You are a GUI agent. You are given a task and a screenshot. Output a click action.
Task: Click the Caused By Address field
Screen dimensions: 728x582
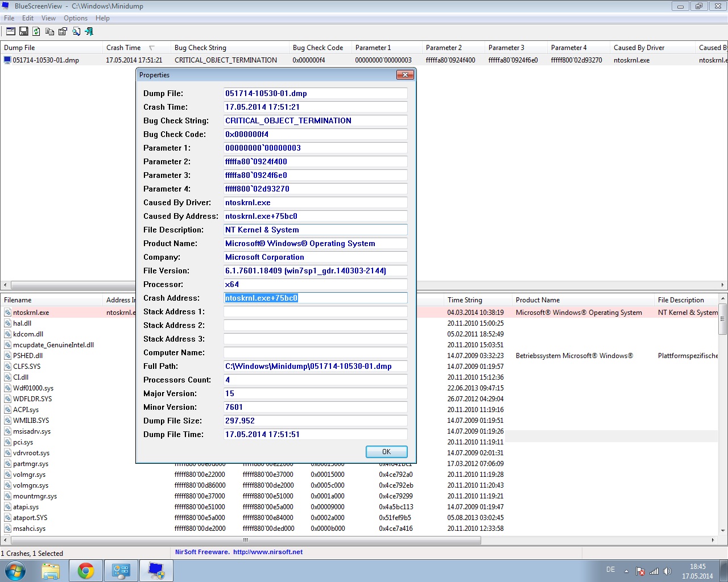[x=316, y=216]
